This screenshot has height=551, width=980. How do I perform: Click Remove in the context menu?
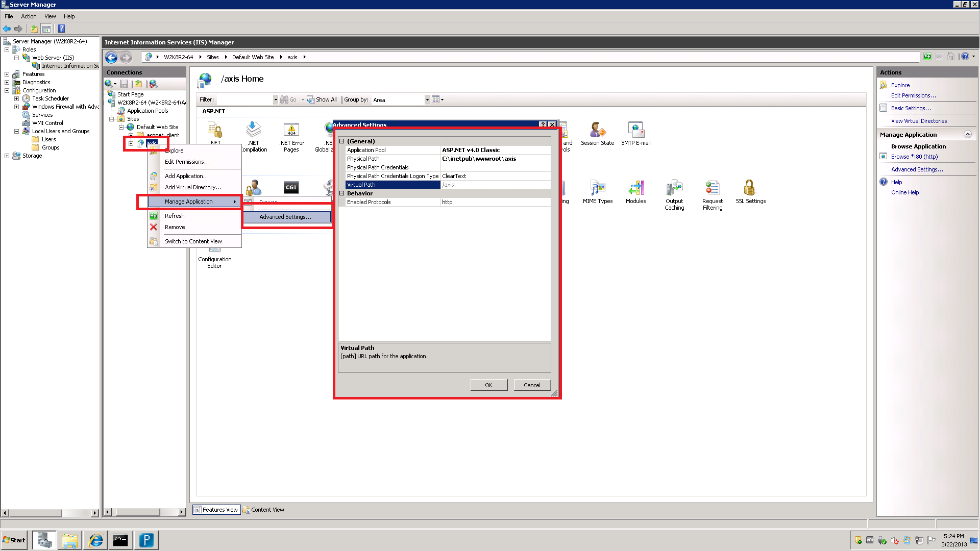(x=175, y=227)
